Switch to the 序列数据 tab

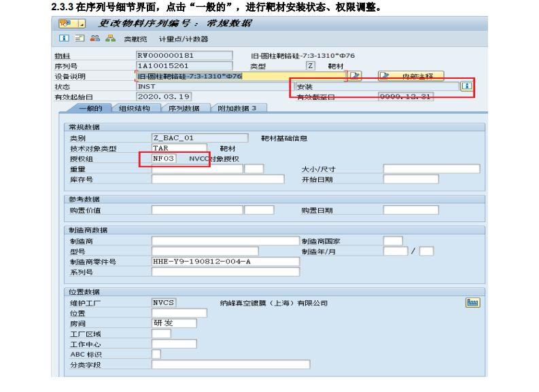(x=183, y=108)
